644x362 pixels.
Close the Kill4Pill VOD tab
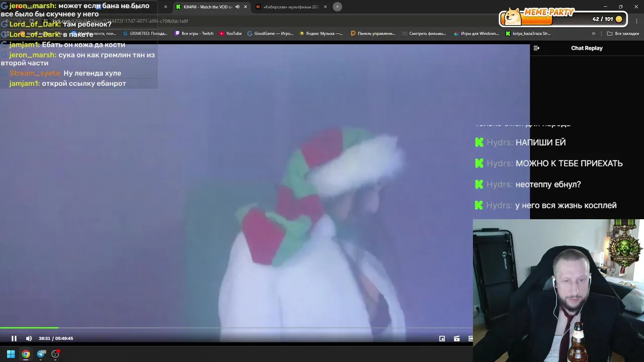246,7
